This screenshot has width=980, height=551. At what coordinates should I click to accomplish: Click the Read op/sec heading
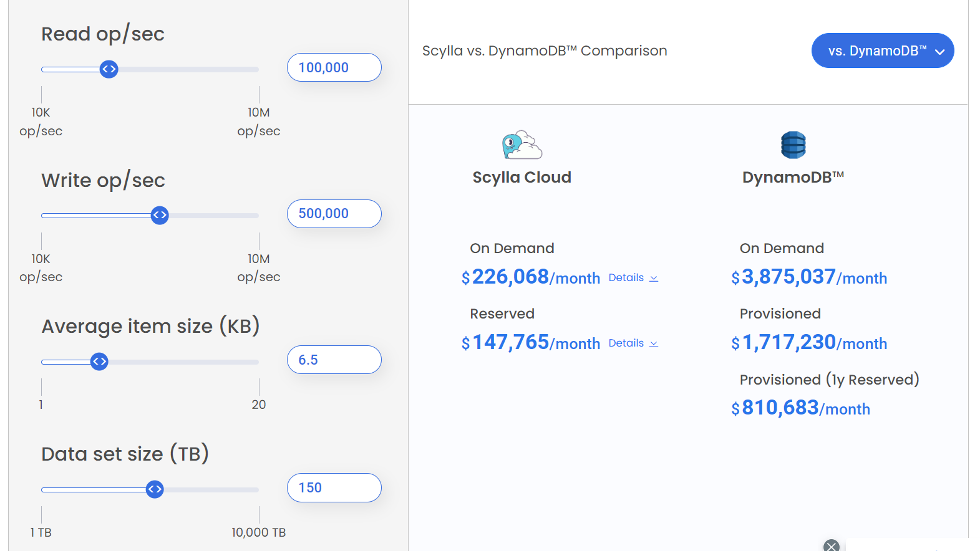[x=103, y=34]
